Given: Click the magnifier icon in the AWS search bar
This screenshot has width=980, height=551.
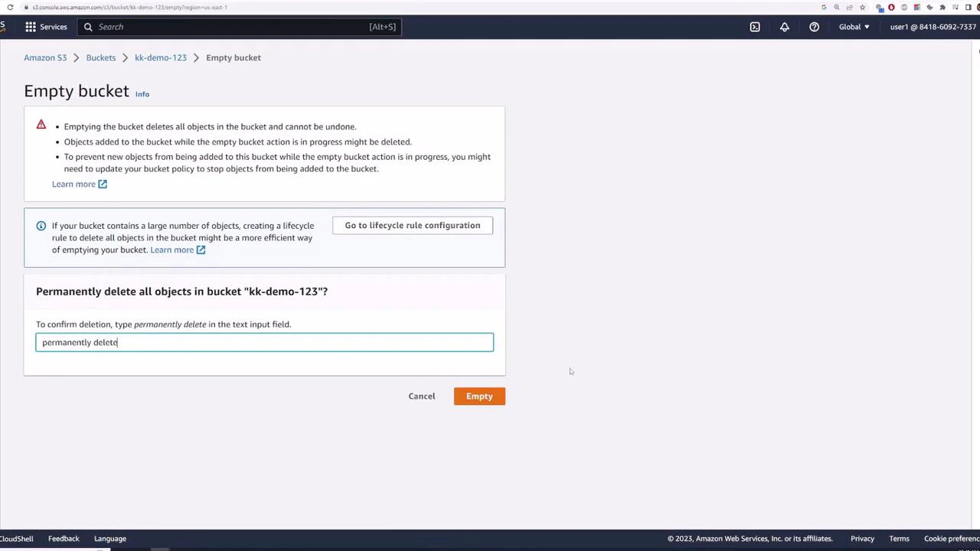Looking at the screenshot, I should pos(88,27).
